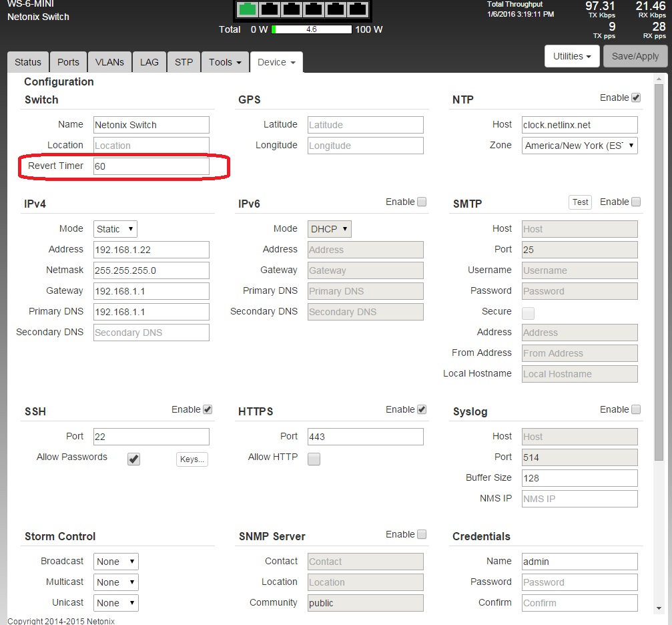The width and height of the screenshot is (672, 625).
Task: Open the Utilities dropdown menu
Action: tap(572, 57)
